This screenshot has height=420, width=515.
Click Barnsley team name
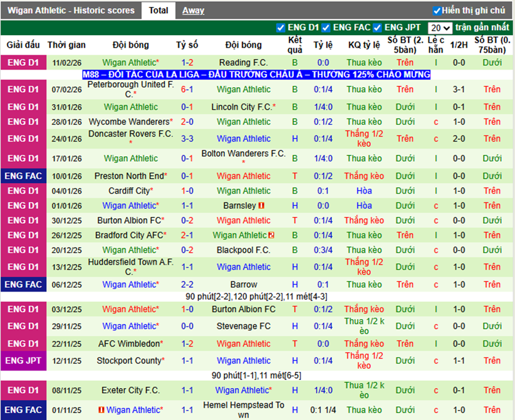(239, 206)
